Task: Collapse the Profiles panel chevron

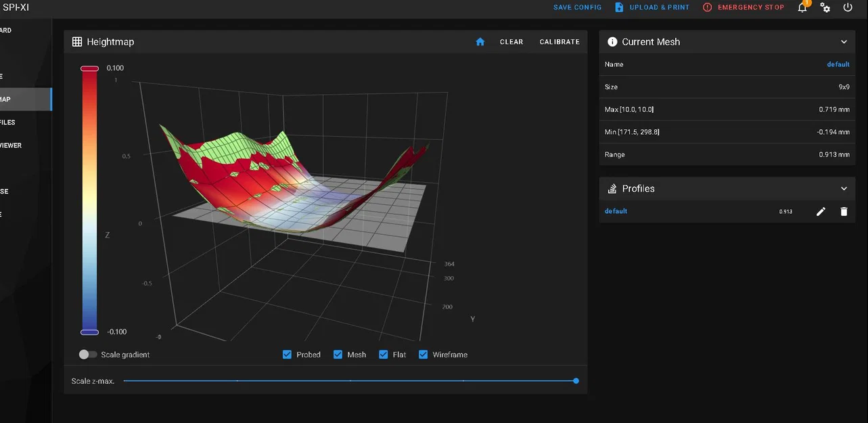Action: click(844, 189)
